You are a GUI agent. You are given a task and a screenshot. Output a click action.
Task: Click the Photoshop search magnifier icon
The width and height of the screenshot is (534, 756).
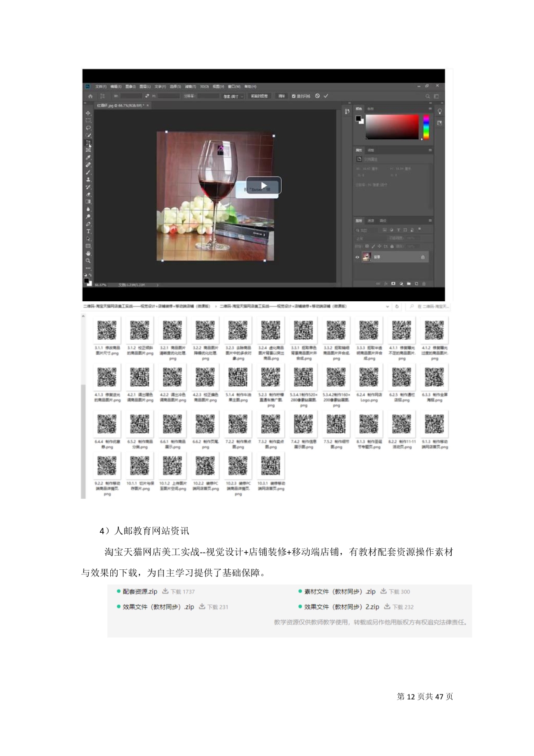tap(428, 96)
